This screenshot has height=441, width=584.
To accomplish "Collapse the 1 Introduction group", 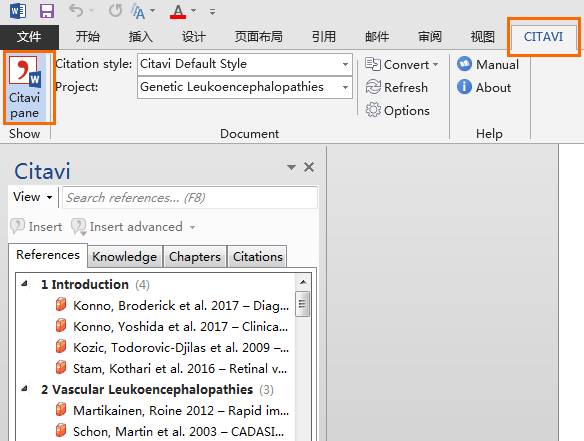I will (25, 284).
